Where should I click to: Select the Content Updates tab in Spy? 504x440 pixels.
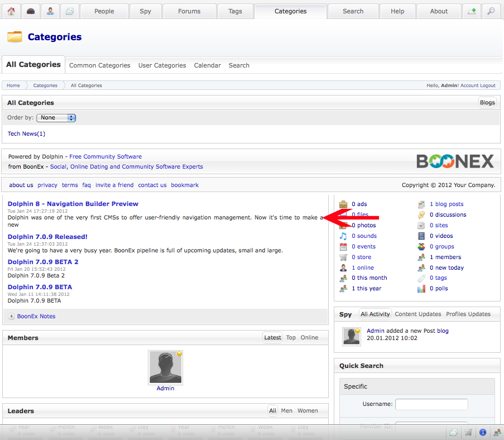pyautogui.click(x=417, y=314)
